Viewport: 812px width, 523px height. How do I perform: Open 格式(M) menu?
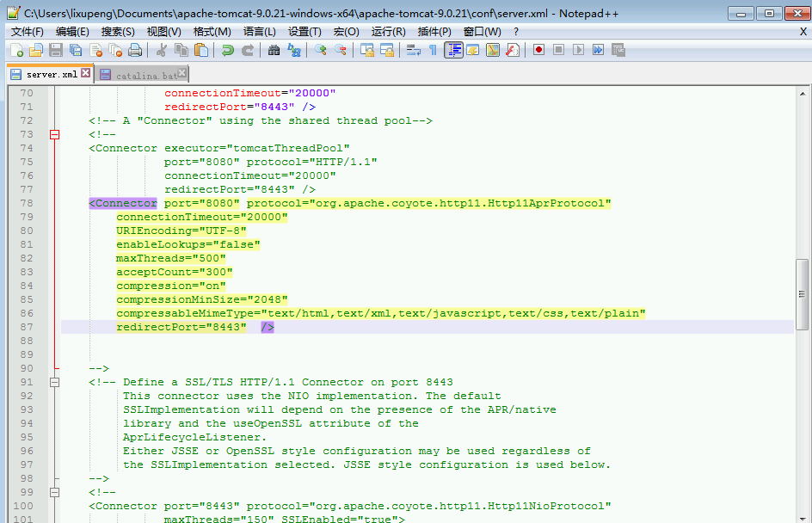click(212, 32)
